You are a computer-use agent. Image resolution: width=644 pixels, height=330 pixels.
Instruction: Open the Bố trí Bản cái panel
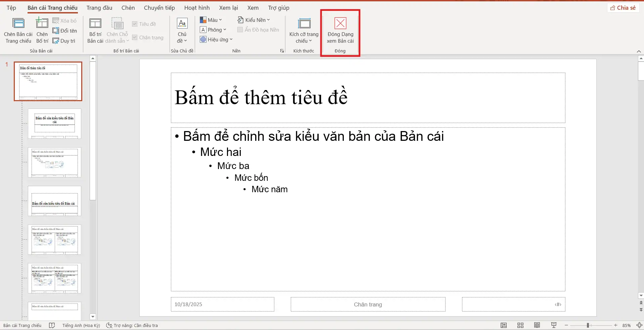click(95, 30)
